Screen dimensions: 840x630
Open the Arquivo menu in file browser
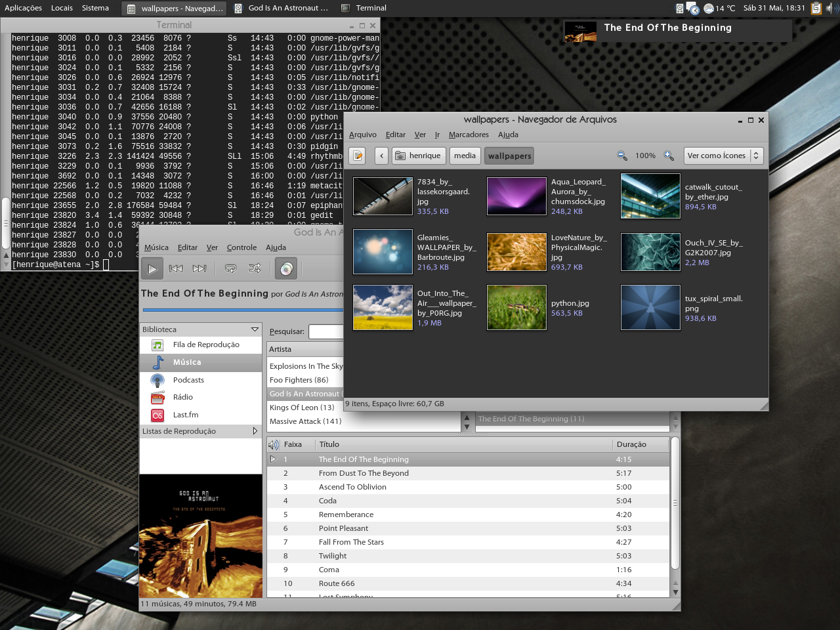(363, 135)
